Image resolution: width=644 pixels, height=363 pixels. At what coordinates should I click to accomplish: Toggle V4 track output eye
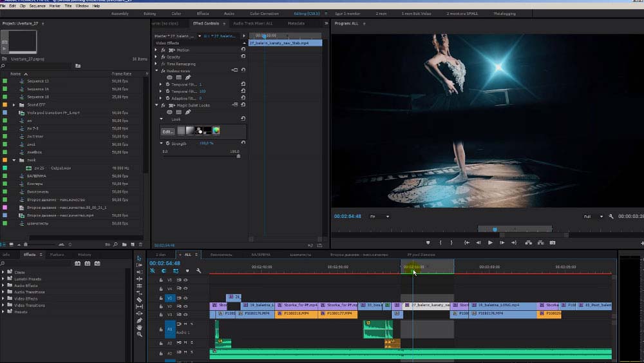coord(185,289)
